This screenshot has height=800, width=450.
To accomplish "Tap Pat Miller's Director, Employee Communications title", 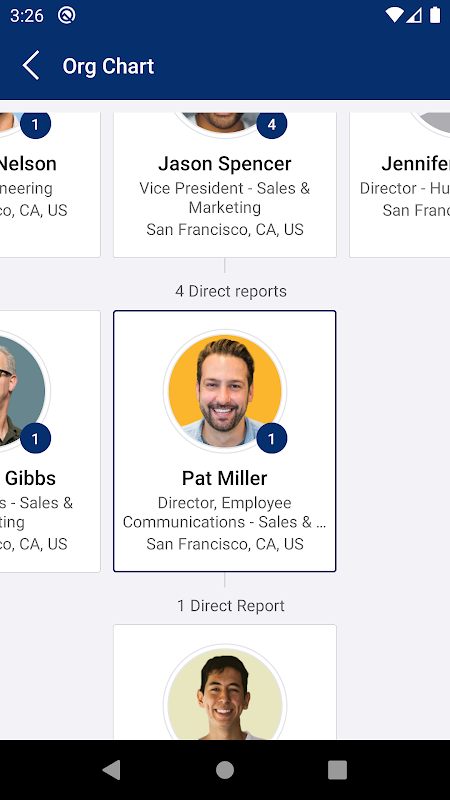I will point(224,512).
